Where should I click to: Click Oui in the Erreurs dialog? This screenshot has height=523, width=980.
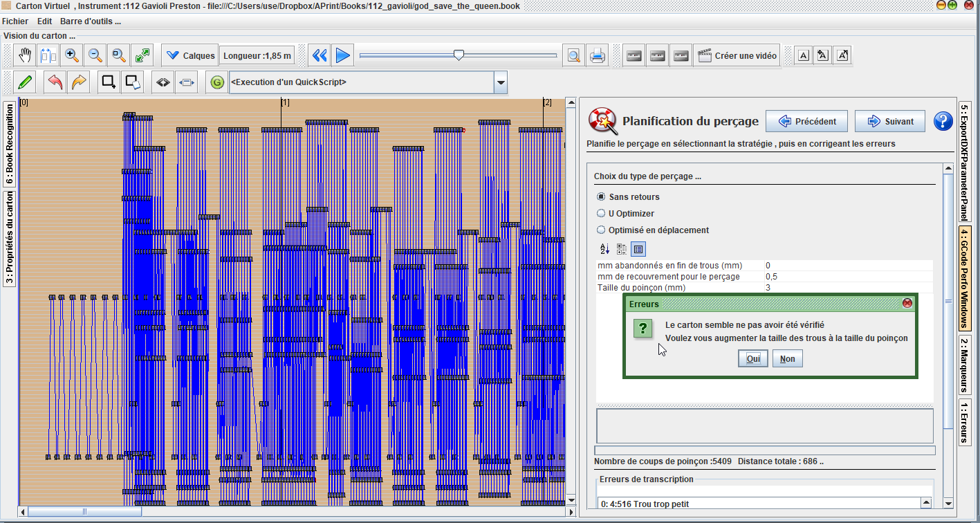click(x=752, y=359)
